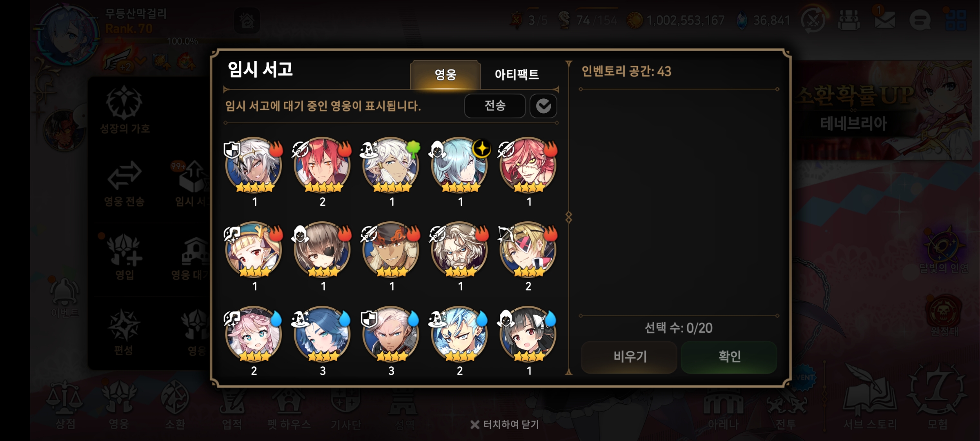Open the chat bubble icon
The height and width of the screenshot is (441, 980).
(x=920, y=20)
